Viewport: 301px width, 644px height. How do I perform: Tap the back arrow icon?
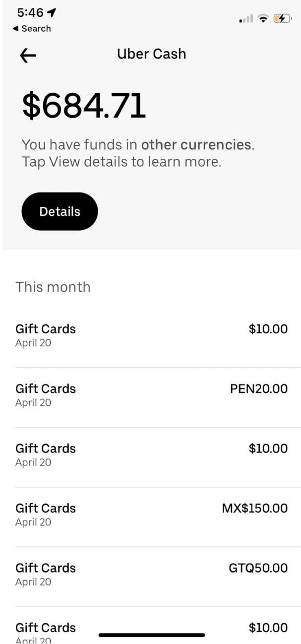[x=28, y=57]
